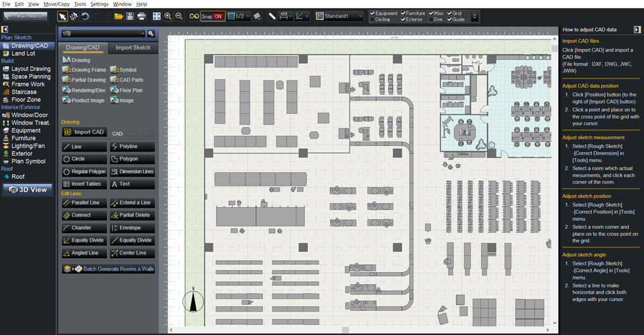This screenshot has width=644, height=335.
Task: Toggle Snap ON button
Action: point(212,16)
